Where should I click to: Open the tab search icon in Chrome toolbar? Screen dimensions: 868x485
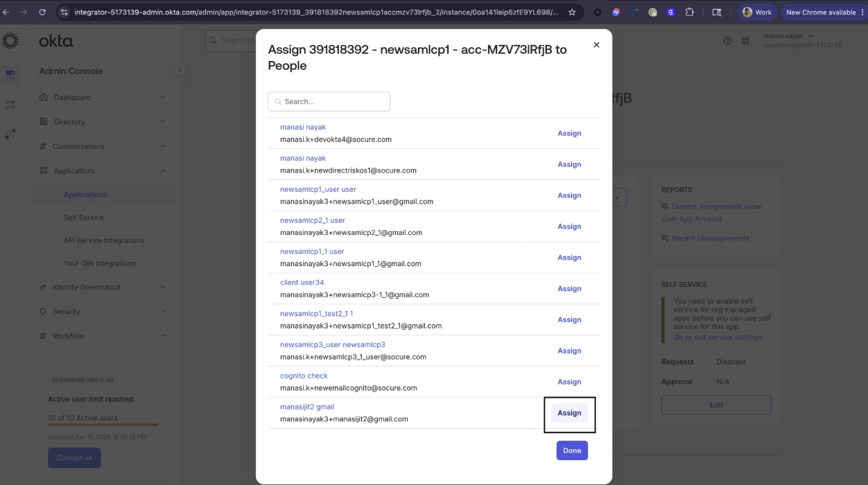tap(717, 12)
